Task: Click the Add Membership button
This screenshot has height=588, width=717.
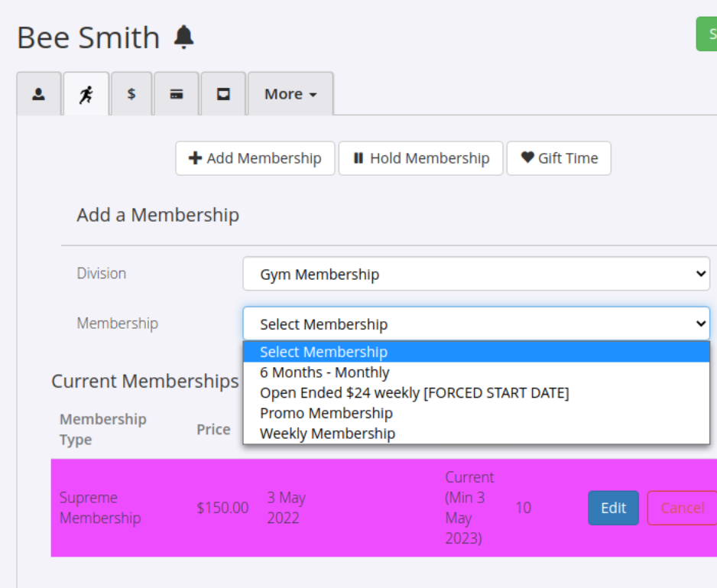Action: pyautogui.click(x=255, y=158)
